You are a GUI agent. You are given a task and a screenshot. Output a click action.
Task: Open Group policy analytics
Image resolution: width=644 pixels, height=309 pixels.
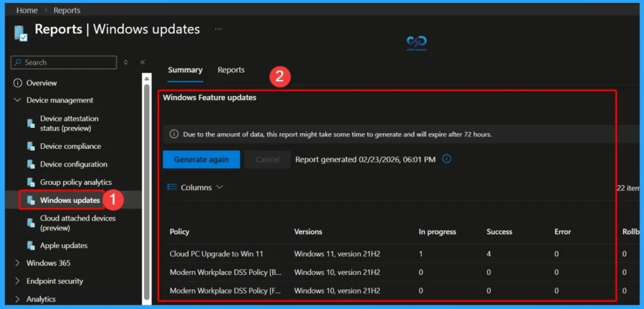tap(76, 183)
